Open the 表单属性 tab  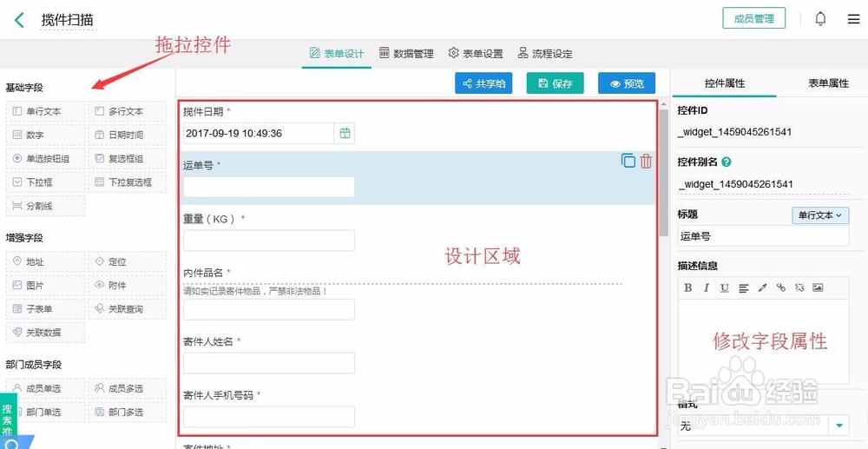[827, 83]
